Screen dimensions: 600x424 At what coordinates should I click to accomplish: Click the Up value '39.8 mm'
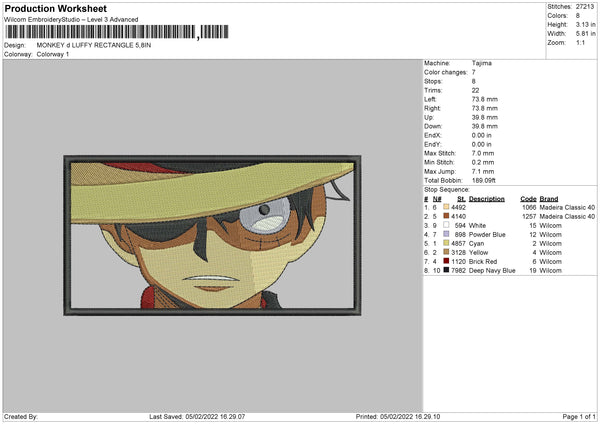[x=484, y=117]
